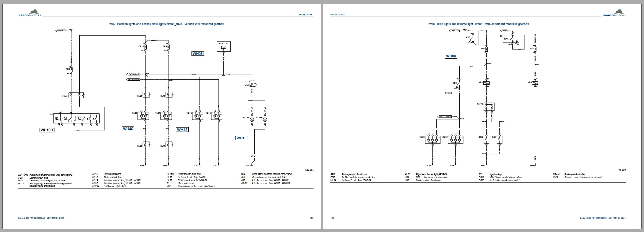Screen dimensions: 644x232
Task: Select legend entry 'Right license plate light'
Action: click(x=190, y=174)
